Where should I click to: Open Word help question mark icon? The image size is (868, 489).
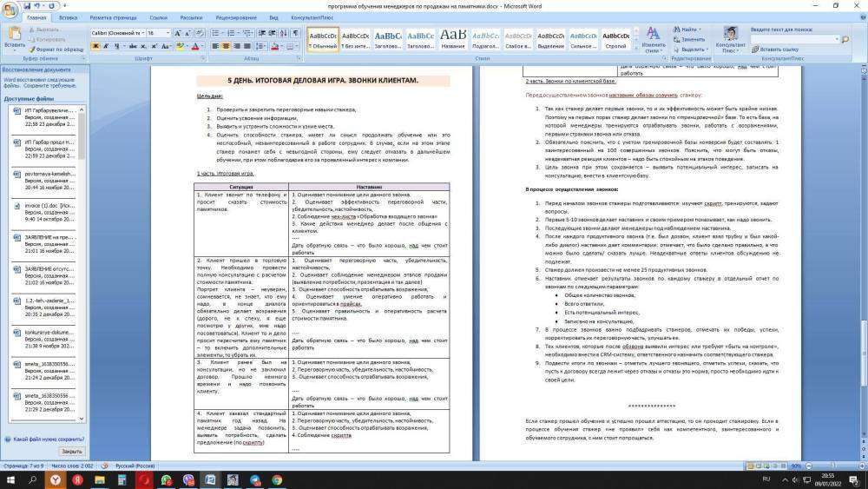click(x=863, y=17)
